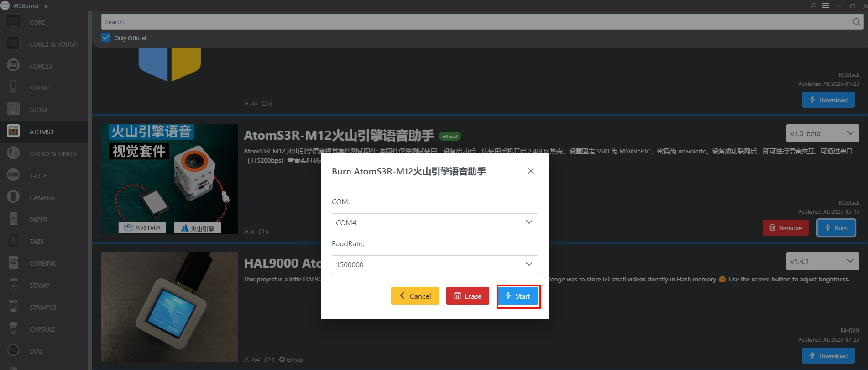Click the STICKC device icon

(x=13, y=87)
